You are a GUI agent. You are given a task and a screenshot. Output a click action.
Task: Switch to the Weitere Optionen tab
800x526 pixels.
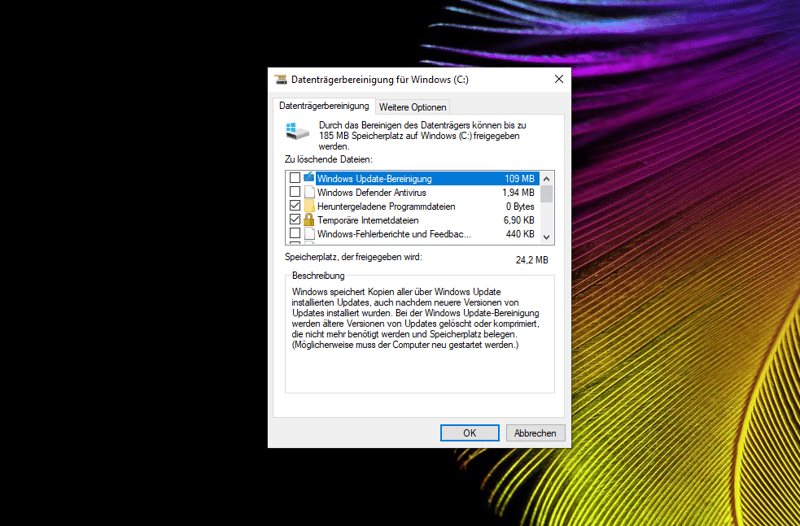pyautogui.click(x=412, y=107)
